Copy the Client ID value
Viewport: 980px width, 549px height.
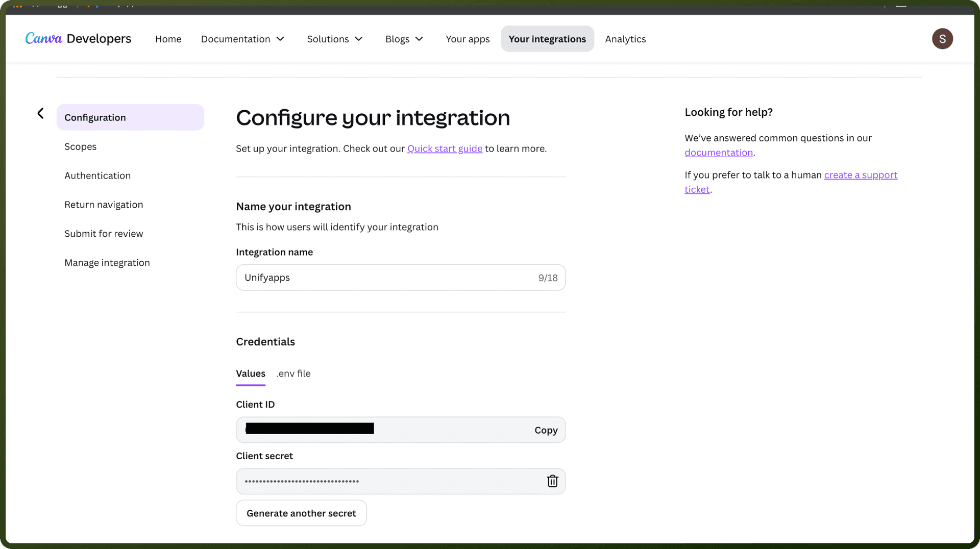pyautogui.click(x=546, y=430)
